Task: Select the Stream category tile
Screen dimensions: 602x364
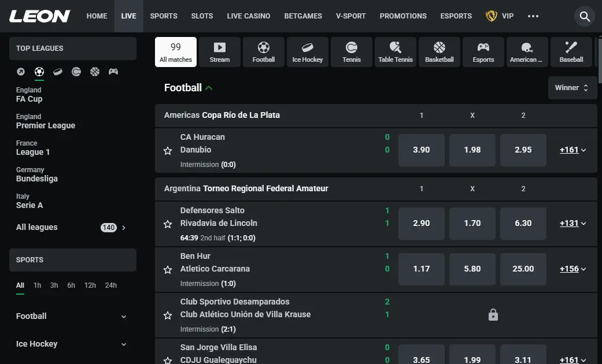Action: tap(220, 52)
